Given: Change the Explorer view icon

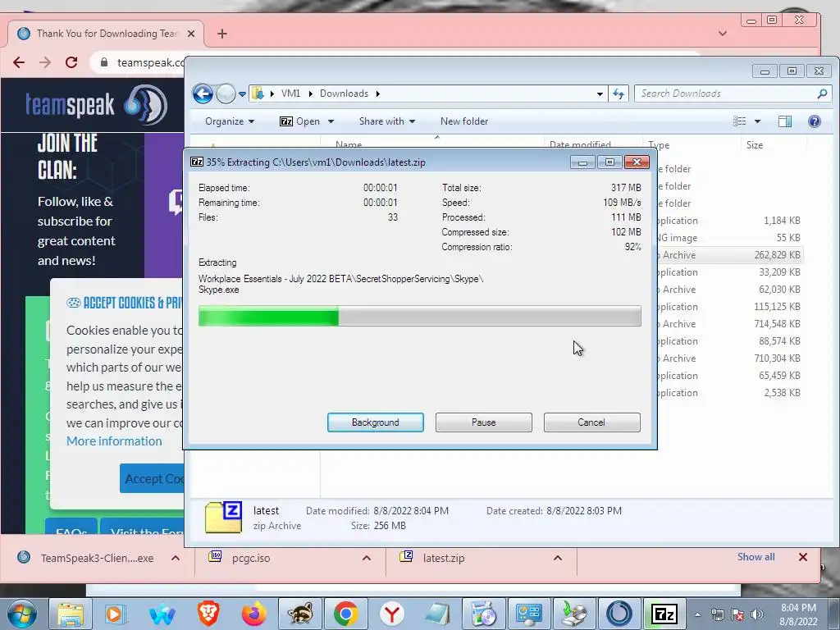Looking at the screenshot, I should 740,121.
